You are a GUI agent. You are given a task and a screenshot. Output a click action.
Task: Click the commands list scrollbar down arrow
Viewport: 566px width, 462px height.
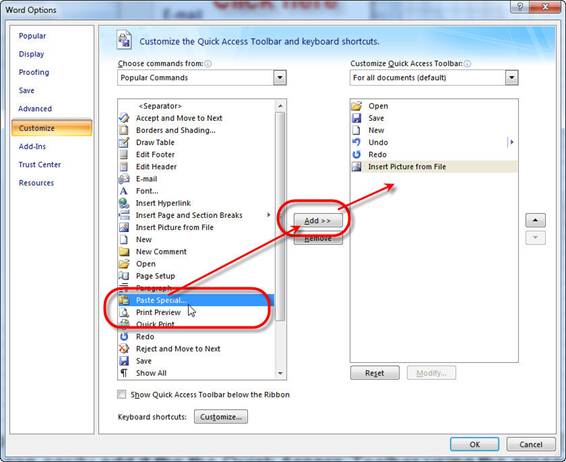(x=280, y=373)
